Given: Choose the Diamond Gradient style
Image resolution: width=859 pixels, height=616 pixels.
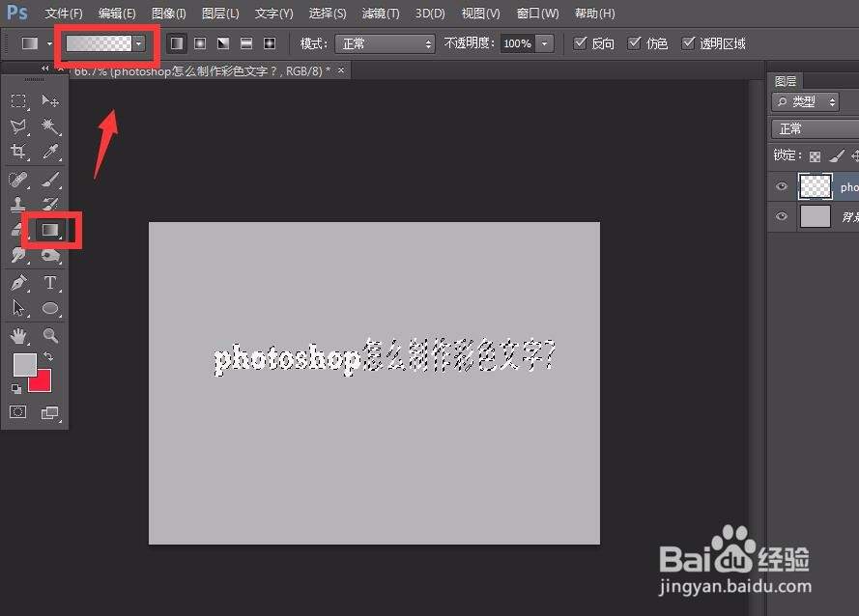Looking at the screenshot, I should [x=270, y=43].
